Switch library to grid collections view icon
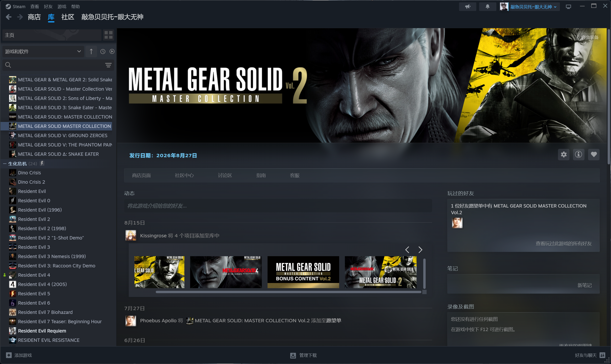The height and width of the screenshot is (364, 611). pyautogui.click(x=108, y=35)
